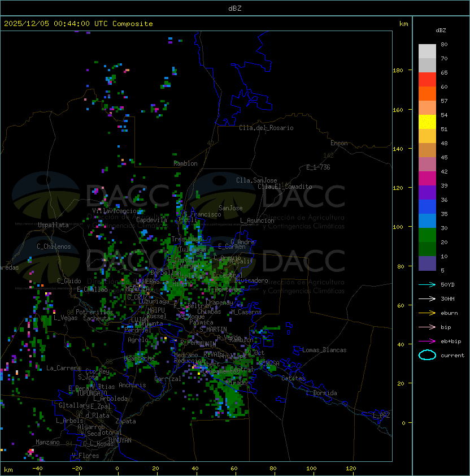
Task: Pick the slate swatch between 10 and 5 dBZ
Action: coord(427,263)
